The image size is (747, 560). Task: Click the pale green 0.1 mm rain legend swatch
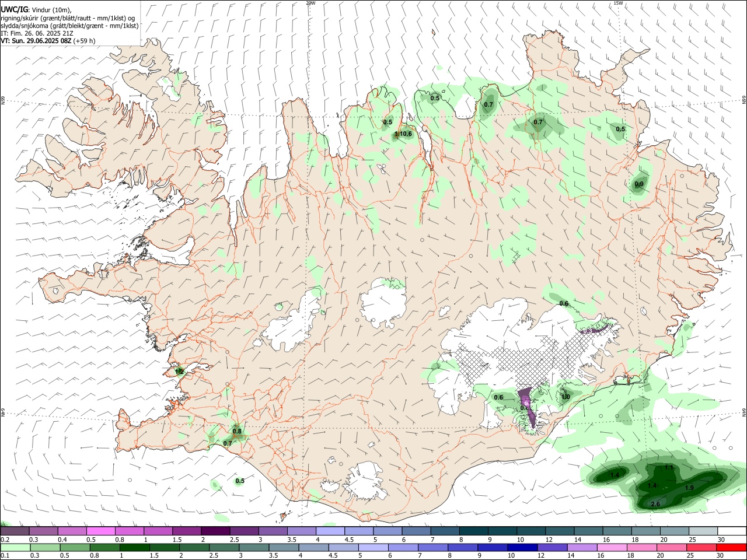coord(15,547)
